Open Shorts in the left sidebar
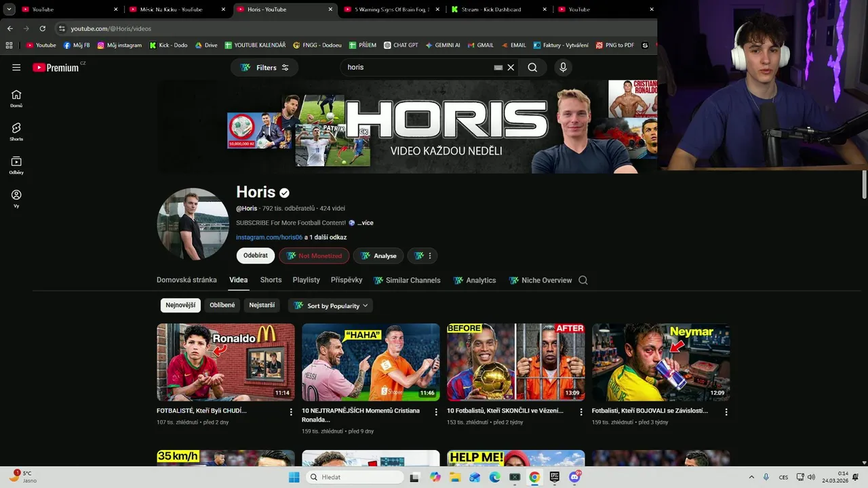The width and height of the screenshot is (868, 488). tap(16, 131)
